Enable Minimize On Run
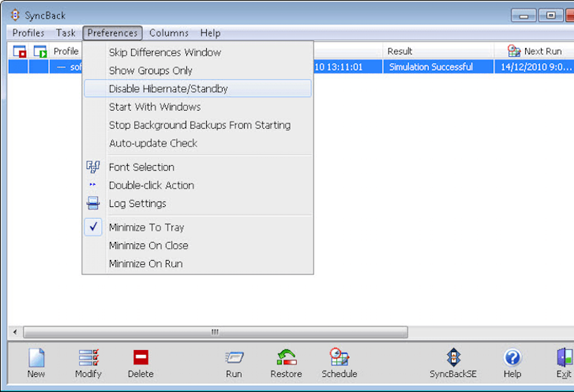The height and width of the screenshot is (392, 574). 198,263
